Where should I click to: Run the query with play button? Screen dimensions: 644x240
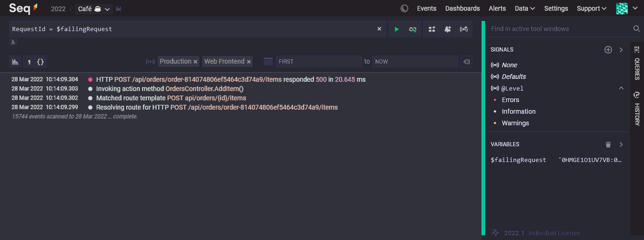[x=397, y=29]
